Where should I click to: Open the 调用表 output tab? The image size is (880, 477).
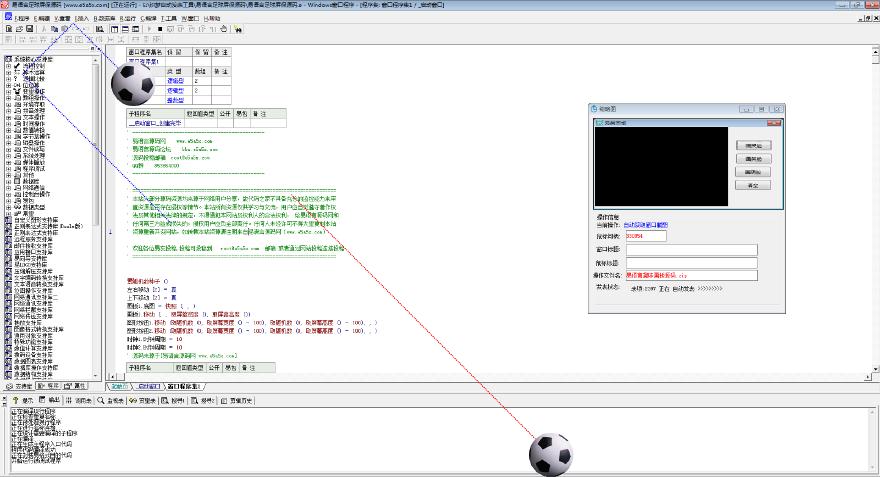pyautogui.click(x=79, y=400)
